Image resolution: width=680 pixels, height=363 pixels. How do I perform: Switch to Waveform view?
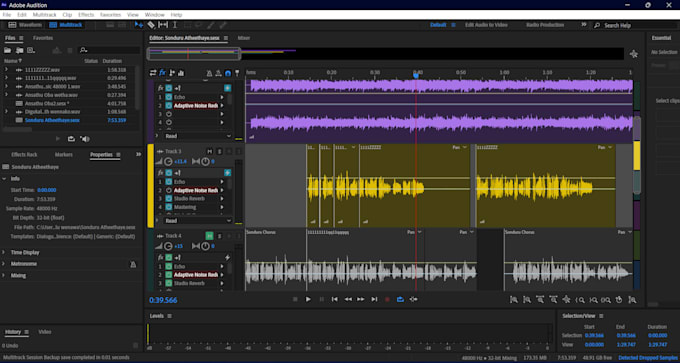25,25
